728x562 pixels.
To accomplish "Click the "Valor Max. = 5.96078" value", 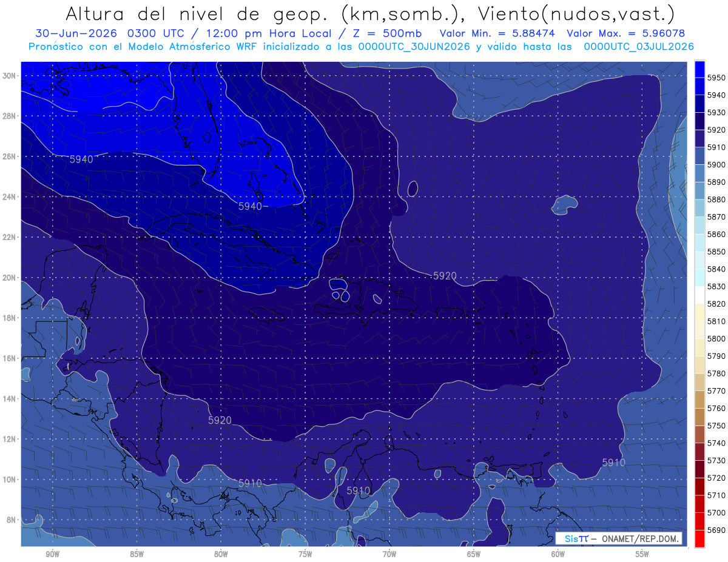I will (x=627, y=33).
